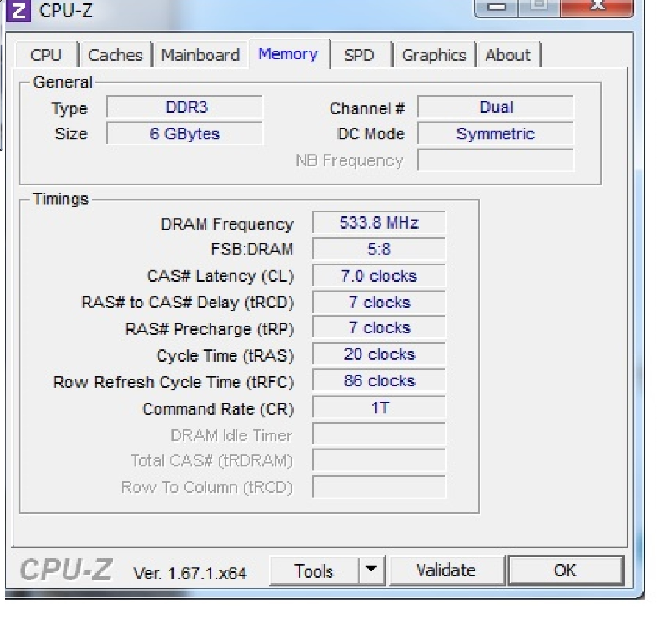Select the Symmetric DC Mode value
This screenshot has height=619, width=672.
(496, 134)
